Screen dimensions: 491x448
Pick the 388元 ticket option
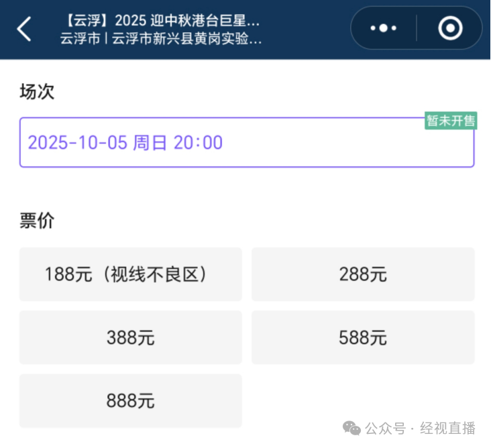point(130,337)
